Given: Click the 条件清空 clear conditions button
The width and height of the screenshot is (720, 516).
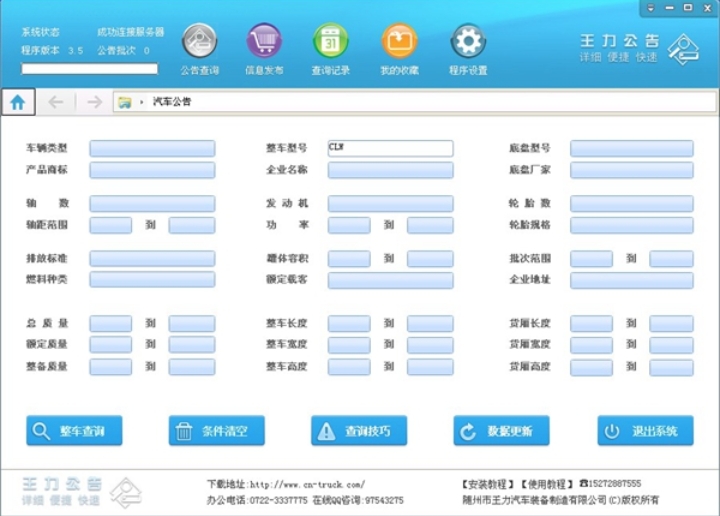Looking at the screenshot, I should [217, 431].
